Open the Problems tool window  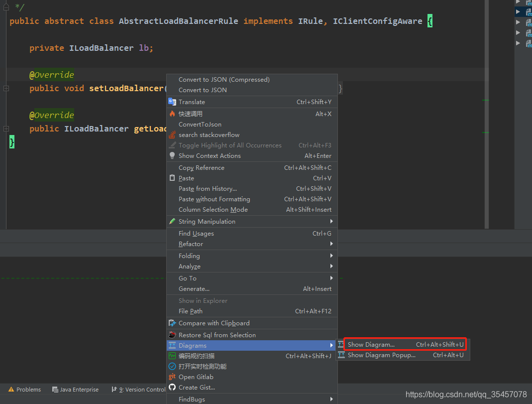click(24, 390)
